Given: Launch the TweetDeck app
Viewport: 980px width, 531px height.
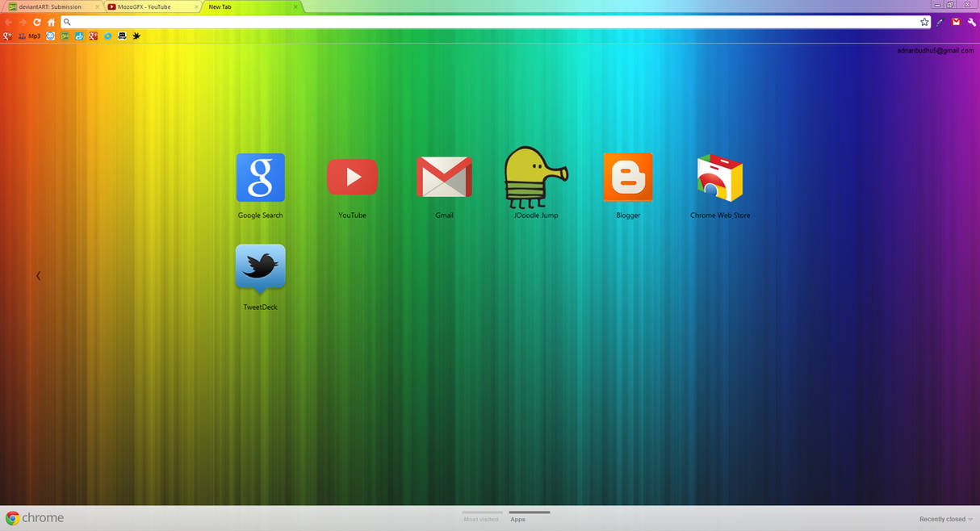Looking at the screenshot, I should [260, 278].
